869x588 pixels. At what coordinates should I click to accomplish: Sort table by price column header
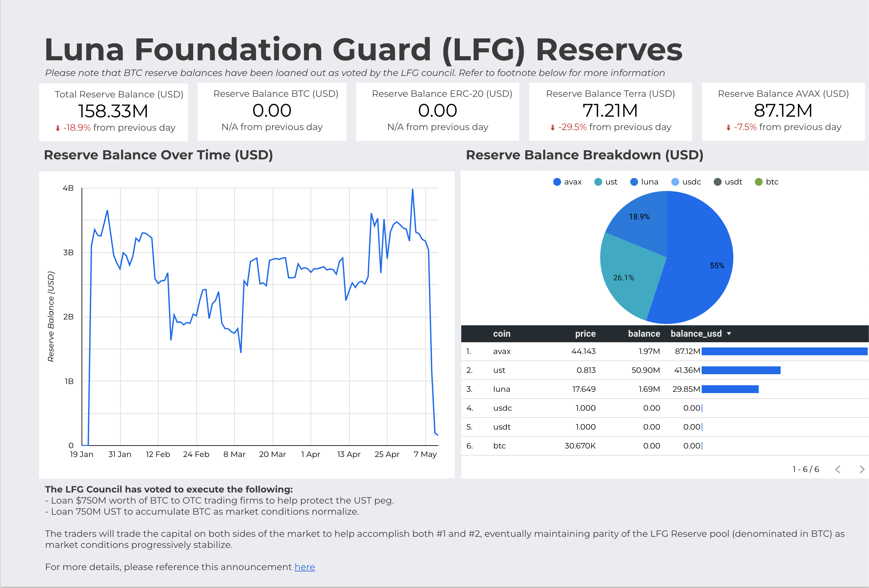[x=585, y=333]
